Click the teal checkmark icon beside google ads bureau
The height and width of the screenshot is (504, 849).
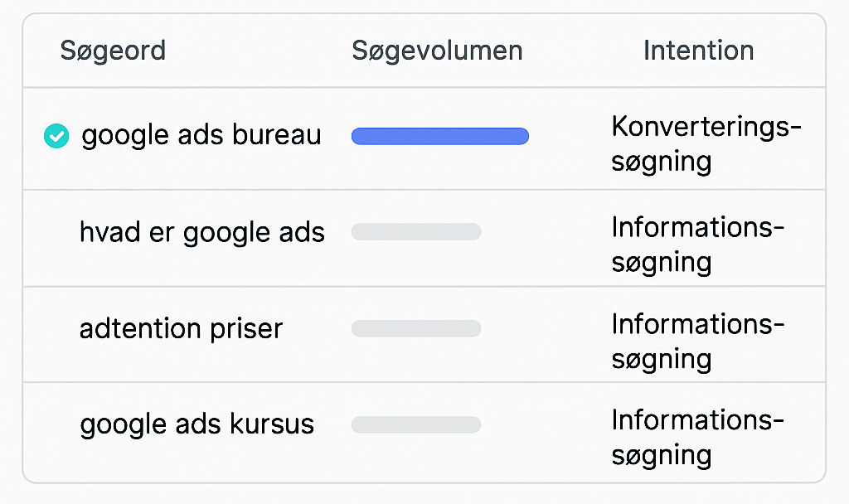[x=56, y=136]
